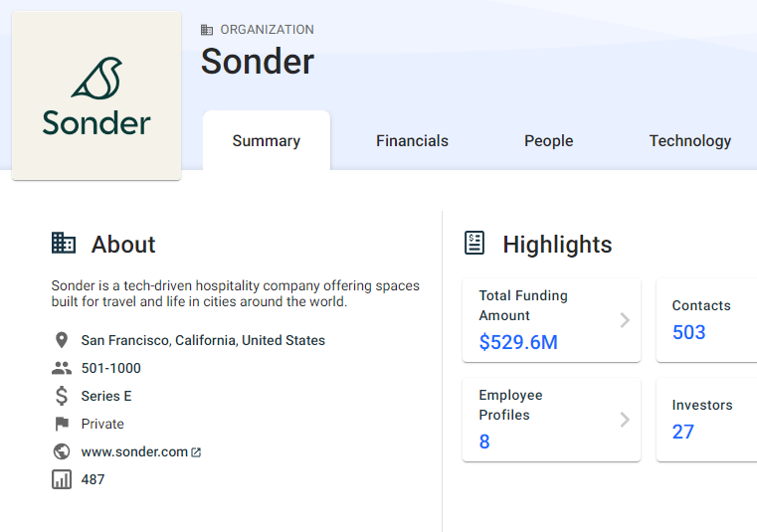Open the People tab
Image resolution: width=757 pixels, height=532 pixels.
pyautogui.click(x=549, y=141)
